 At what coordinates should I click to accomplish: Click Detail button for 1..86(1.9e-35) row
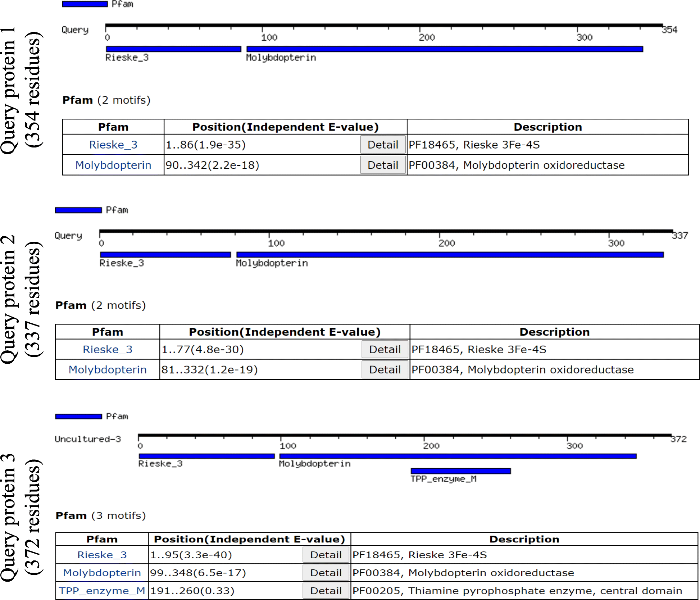click(x=383, y=145)
